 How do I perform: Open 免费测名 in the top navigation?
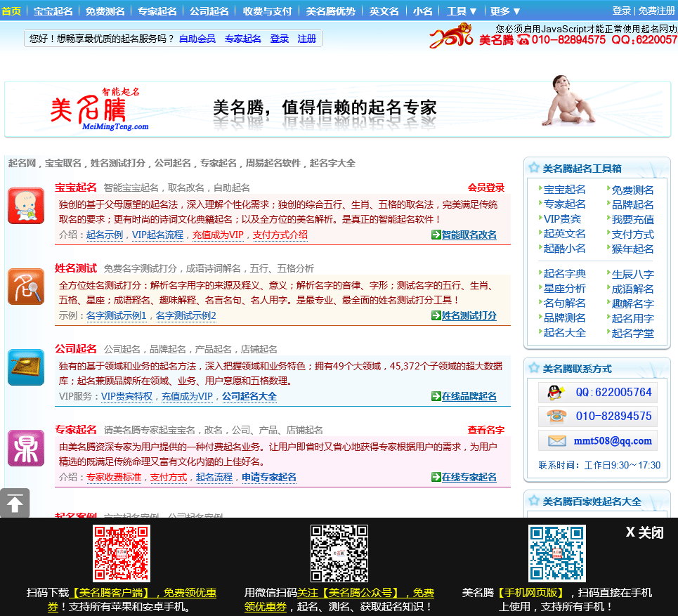(105, 11)
